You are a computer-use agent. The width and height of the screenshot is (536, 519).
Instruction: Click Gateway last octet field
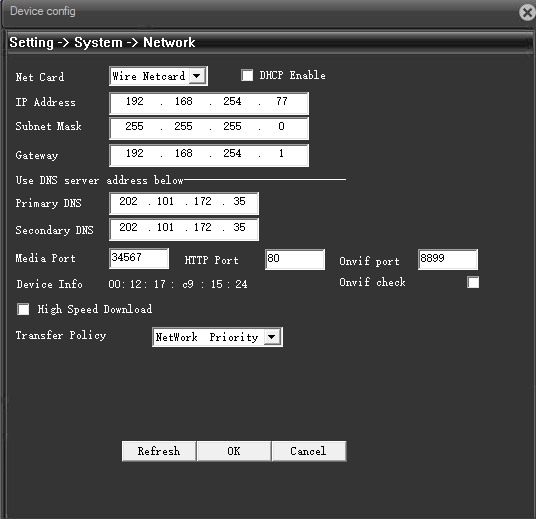pyautogui.click(x=281, y=153)
